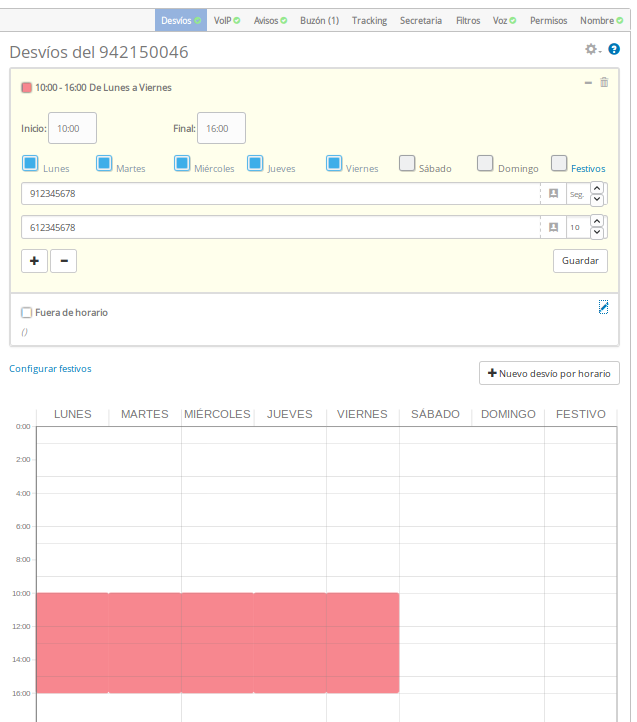Click the Inicio time field
The image size is (637, 722).
[x=72, y=128]
